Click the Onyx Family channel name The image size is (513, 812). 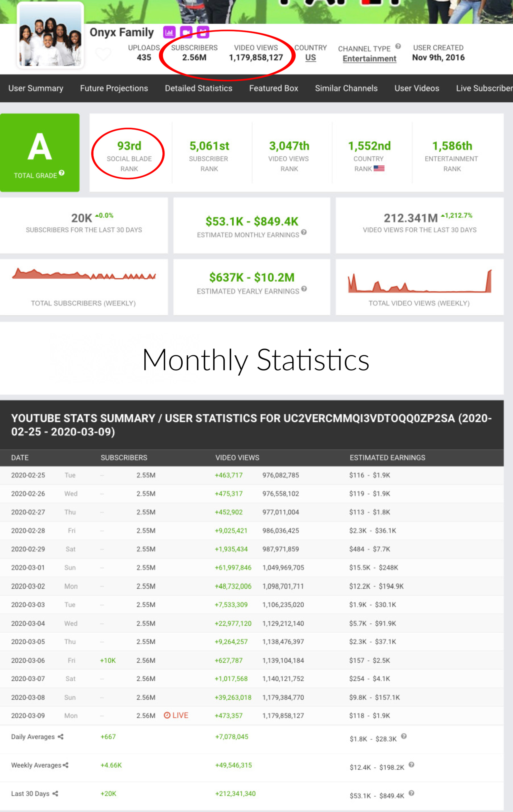coord(122,32)
